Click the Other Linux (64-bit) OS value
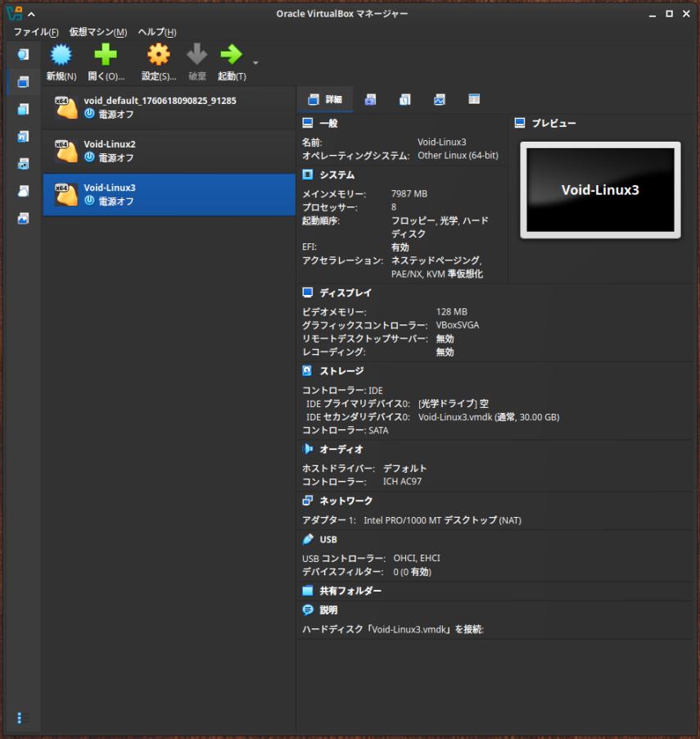Screen dimensions: 700x739 tap(458, 156)
